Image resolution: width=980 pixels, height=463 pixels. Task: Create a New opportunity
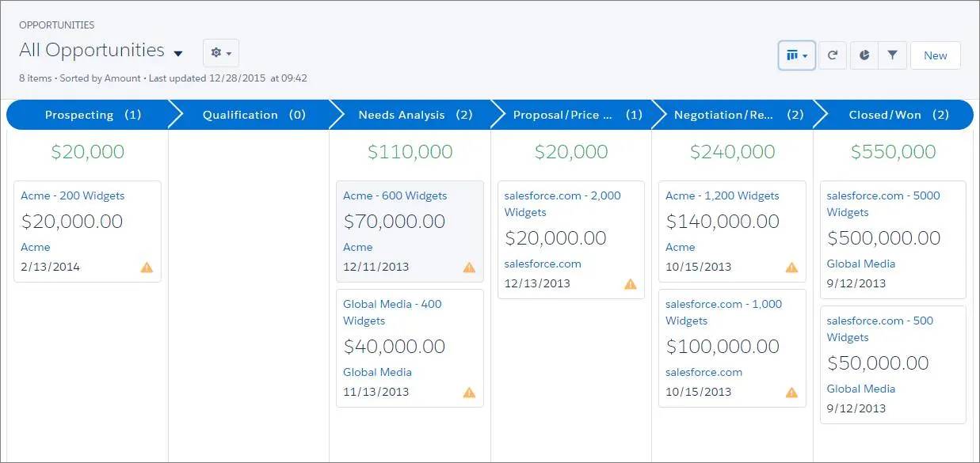[x=936, y=55]
